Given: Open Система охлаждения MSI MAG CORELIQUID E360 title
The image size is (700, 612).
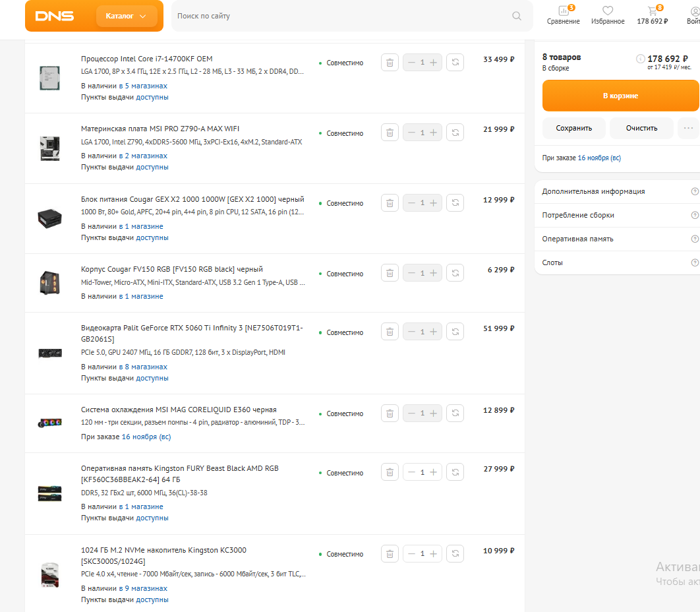Looking at the screenshot, I should pyautogui.click(x=179, y=410).
